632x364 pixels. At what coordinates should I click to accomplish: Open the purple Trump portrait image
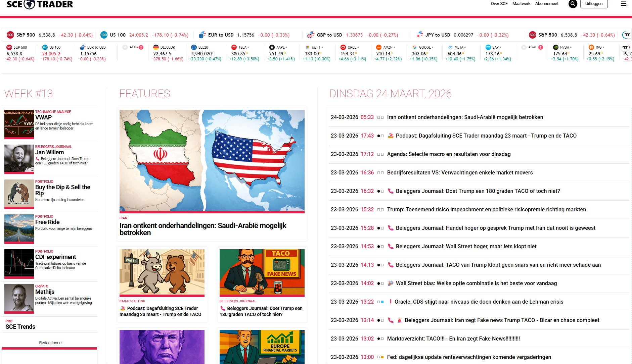tap(162, 347)
